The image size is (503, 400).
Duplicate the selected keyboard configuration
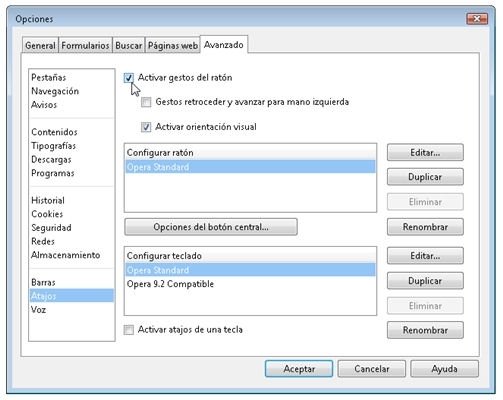point(425,281)
